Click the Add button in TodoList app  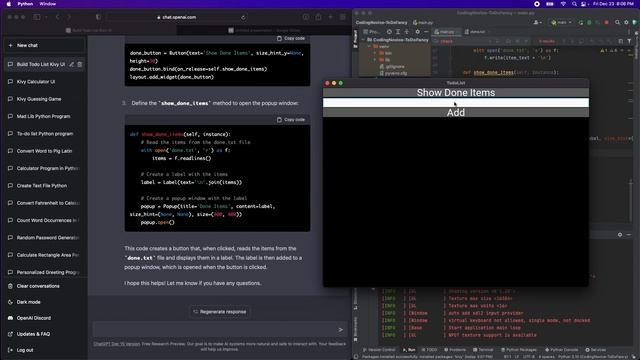point(456,113)
